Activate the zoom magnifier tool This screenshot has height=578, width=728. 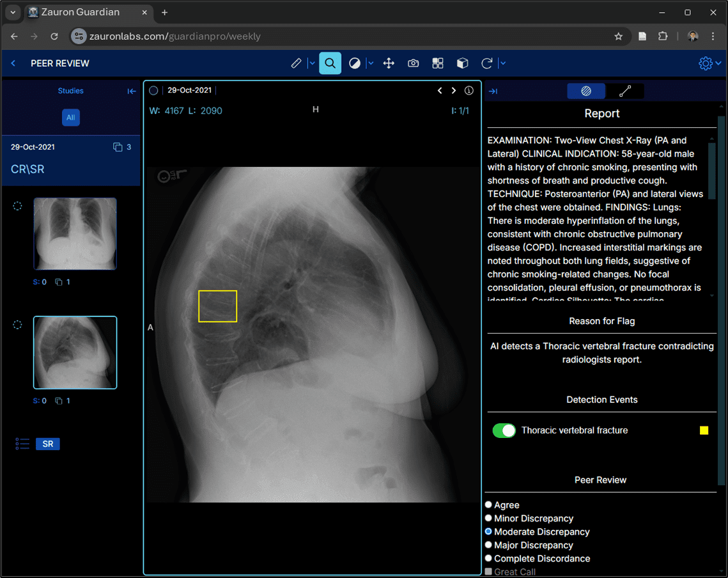pyautogui.click(x=330, y=63)
